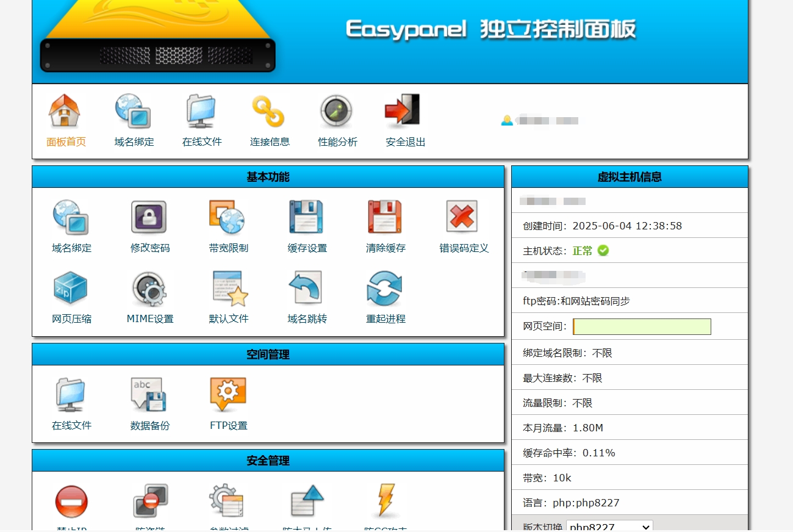Open 数据备份 backup icon

[x=149, y=395]
